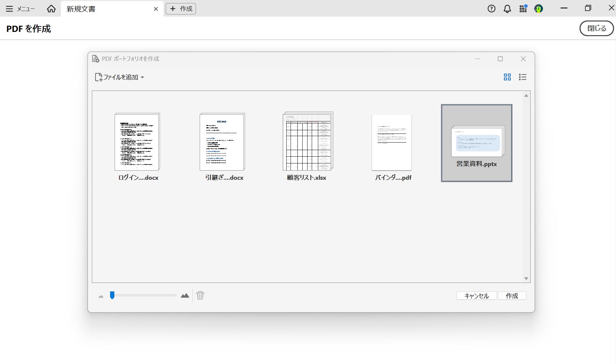
Task: Adjust the thumbnail size slider
Action: pos(112,295)
